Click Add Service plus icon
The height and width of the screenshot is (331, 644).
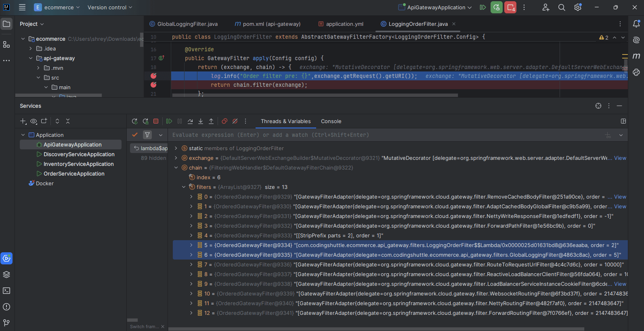click(23, 121)
